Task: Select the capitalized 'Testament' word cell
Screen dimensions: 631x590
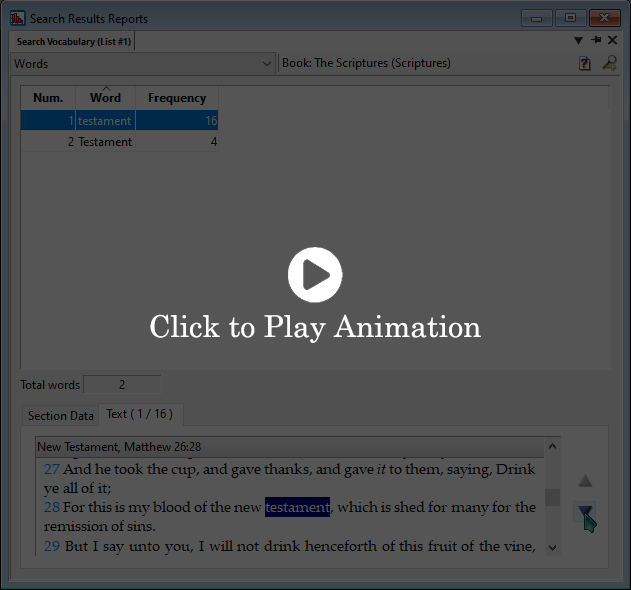Action: pyautogui.click(x=105, y=142)
